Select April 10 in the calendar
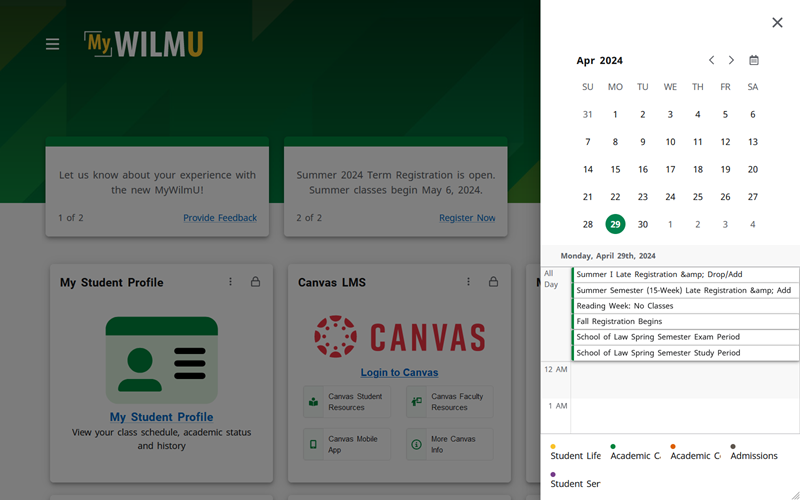 [670, 142]
